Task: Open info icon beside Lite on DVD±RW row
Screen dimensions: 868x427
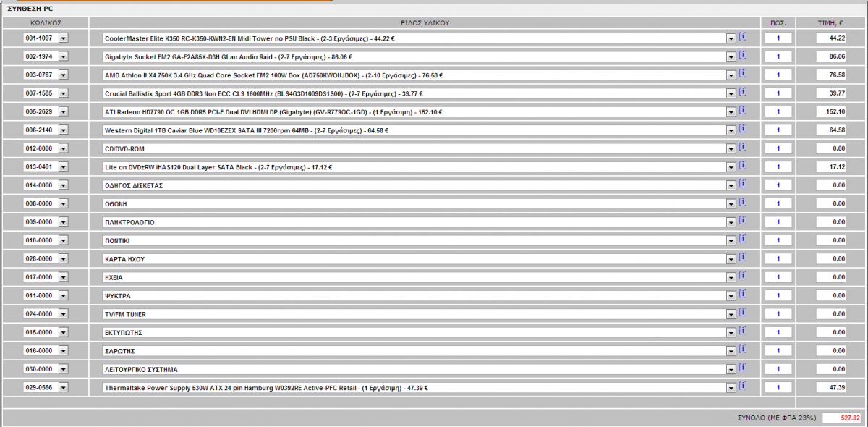Action: coord(742,165)
